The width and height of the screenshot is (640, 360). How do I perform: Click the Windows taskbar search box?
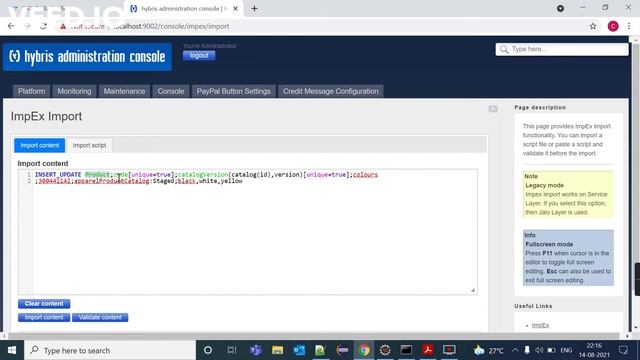tap(110, 350)
